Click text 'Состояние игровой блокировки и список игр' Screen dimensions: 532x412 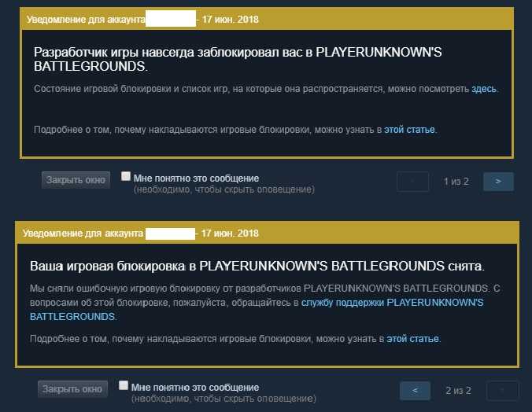[131, 89]
